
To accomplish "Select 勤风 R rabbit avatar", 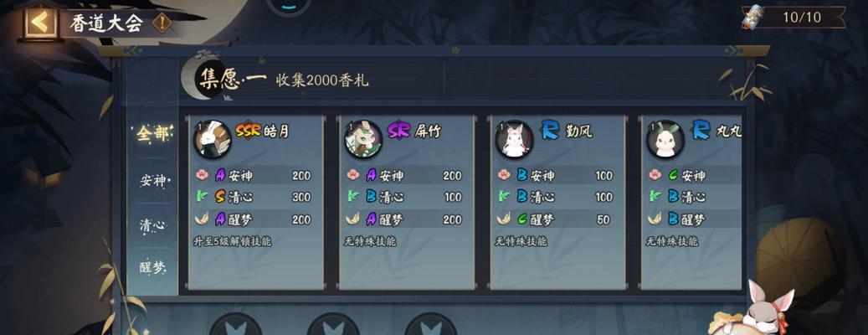I will point(514,139).
